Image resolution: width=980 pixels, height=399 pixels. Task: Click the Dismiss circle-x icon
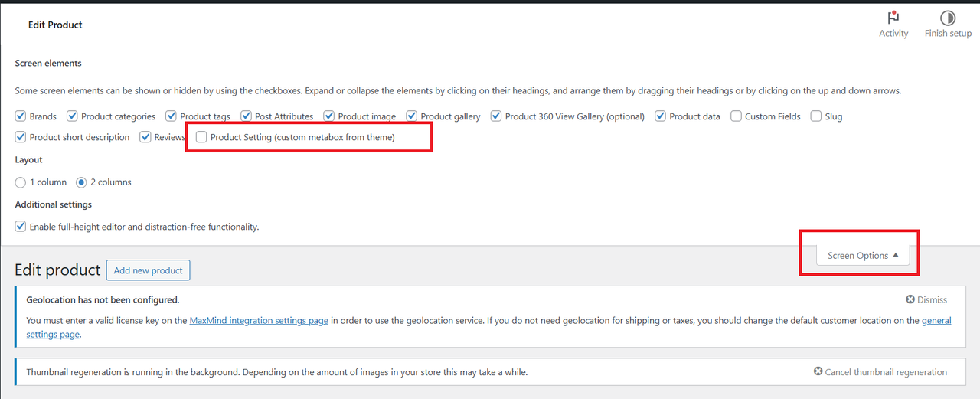(910, 300)
